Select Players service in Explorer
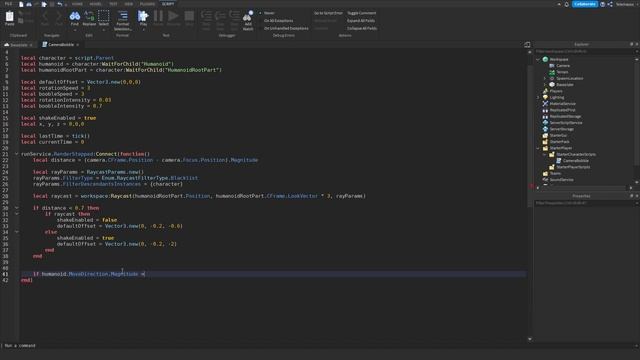This screenshot has width=640, height=360. (556, 91)
